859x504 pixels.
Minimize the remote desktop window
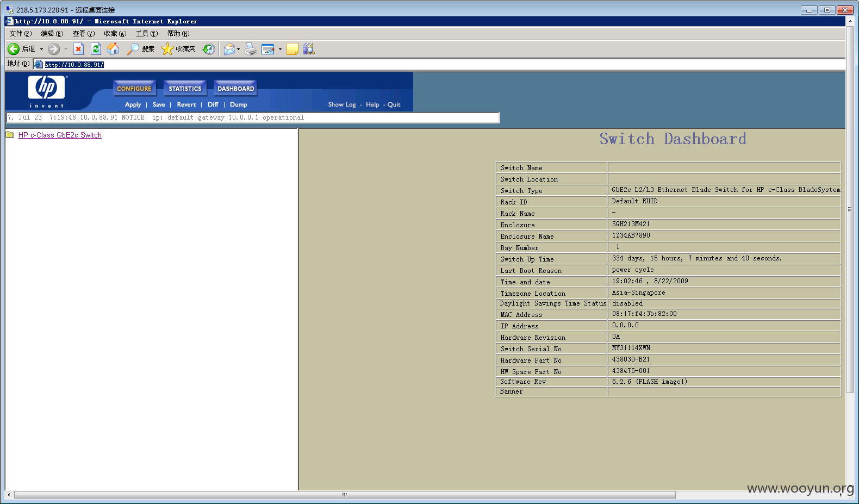point(808,10)
